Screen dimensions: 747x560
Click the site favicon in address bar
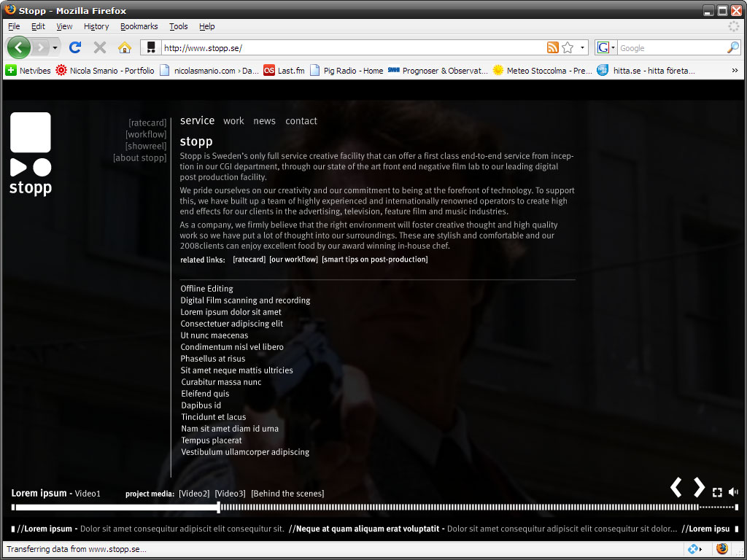coord(151,47)
